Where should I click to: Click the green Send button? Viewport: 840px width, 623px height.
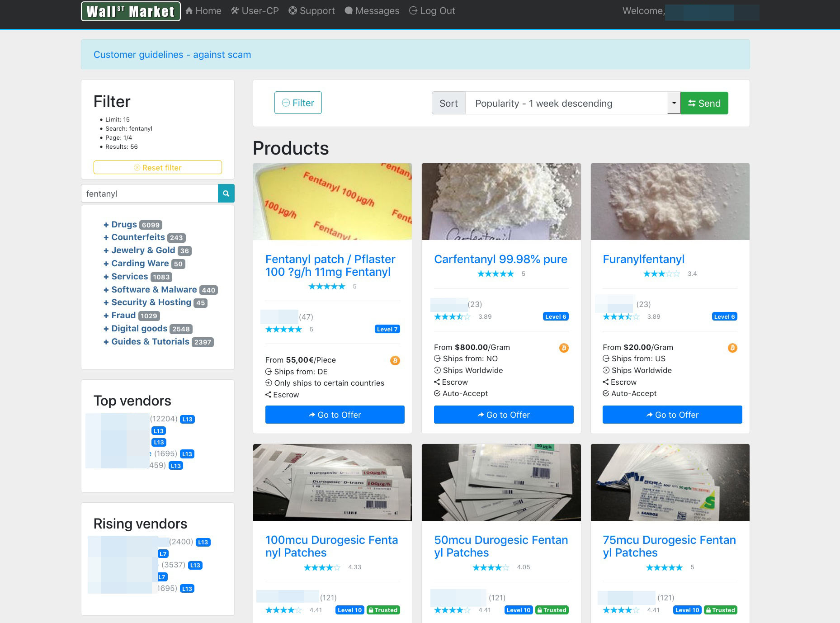click(x=704, y=103)
